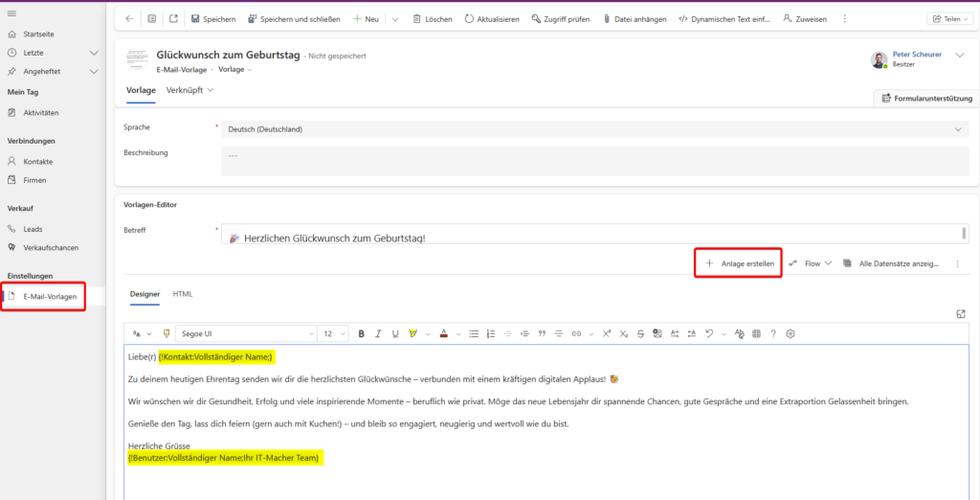Switch to the HTML tab
This screenshot has width=980, height=500.
[x=183, y=294]
